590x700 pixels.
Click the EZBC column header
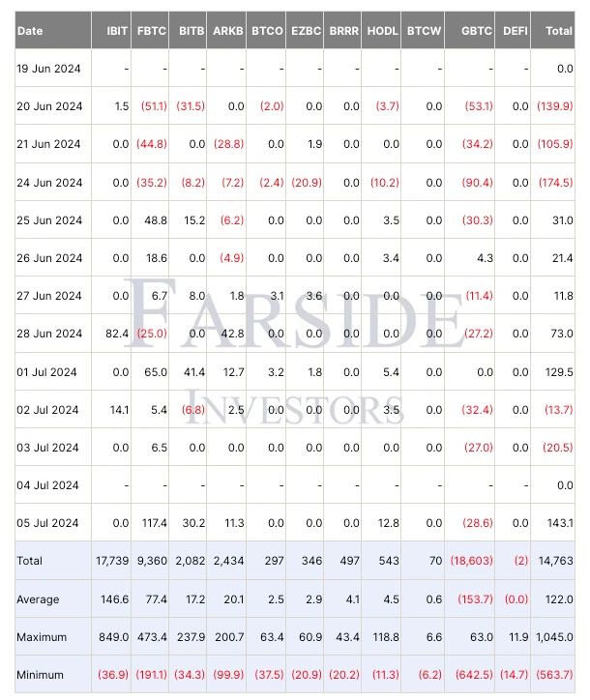coord(305,31)
